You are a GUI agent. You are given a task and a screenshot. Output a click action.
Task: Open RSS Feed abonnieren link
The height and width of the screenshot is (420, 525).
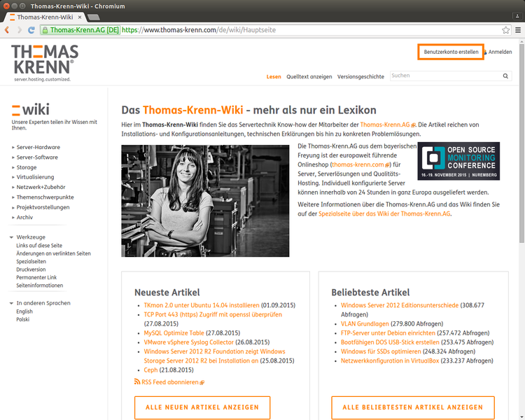pyautogui.click(x=170, y=382)
